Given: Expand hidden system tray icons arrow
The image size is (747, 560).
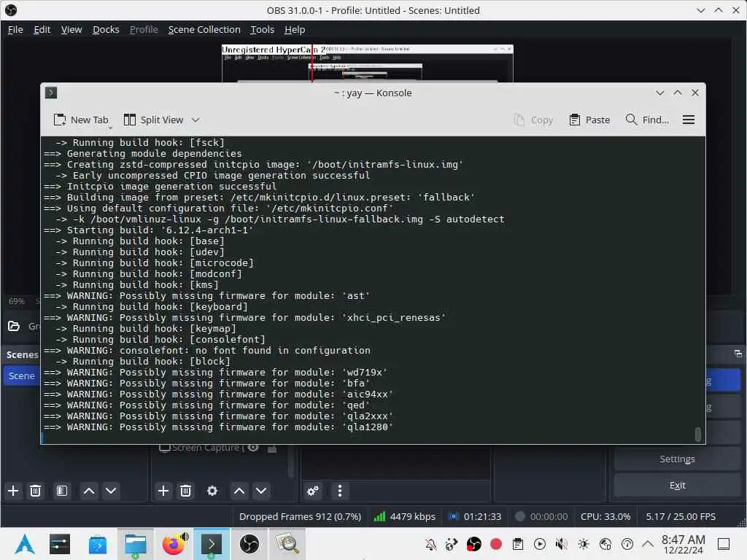Looking at the screenshot, I should 648,543.
